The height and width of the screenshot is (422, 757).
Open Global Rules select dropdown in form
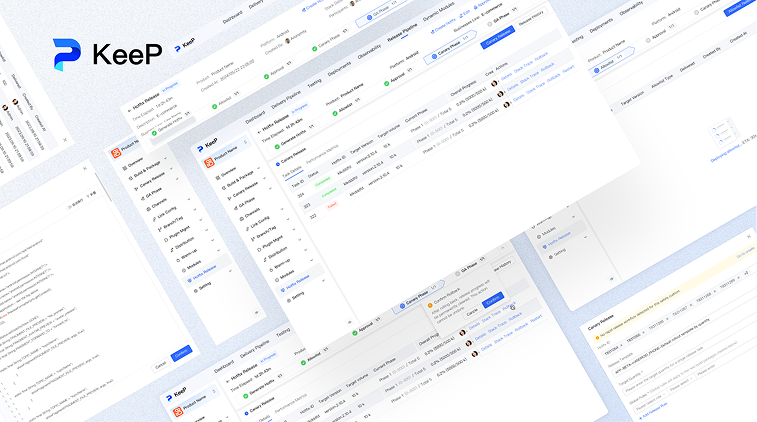[650, 403]
